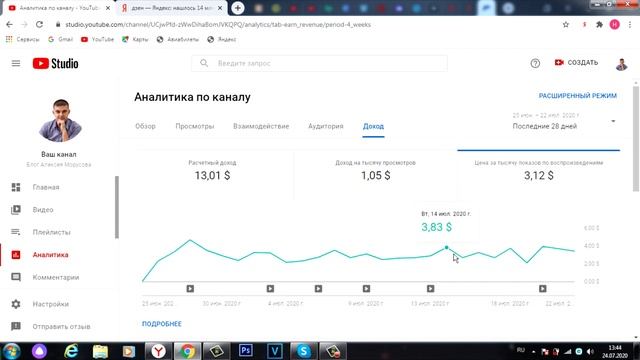Click video marker above 4 июл date

(270, 289)
